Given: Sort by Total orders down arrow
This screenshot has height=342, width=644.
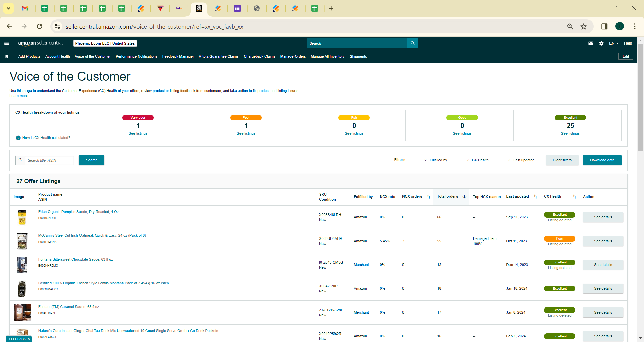Looking at the screenshot, I should pyautogui.click(x=464, y=197).
